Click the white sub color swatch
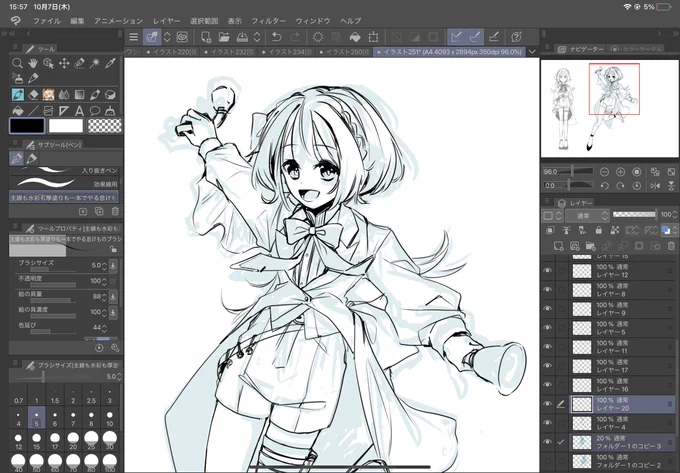Image resolution: width=680 pixels, height=473 pixels. 66,126
